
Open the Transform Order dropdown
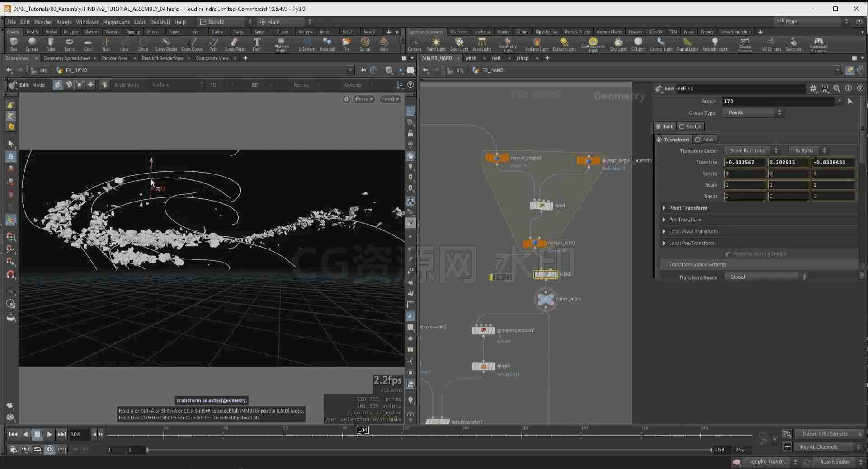[x=752, y=151]
